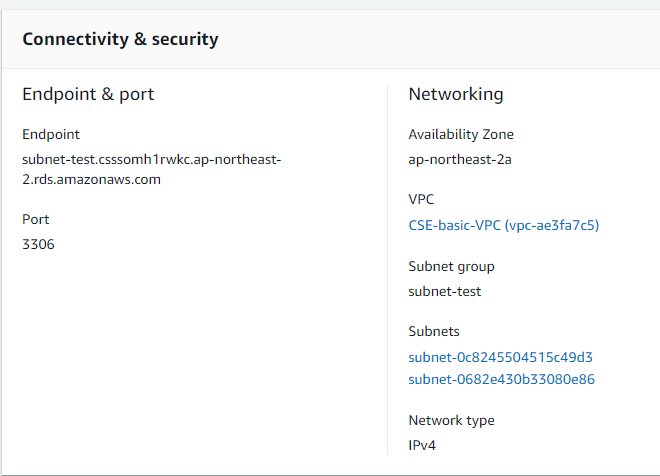Select the subnet-test subnet group value
The height and width of the screenshot is (476, 660).
pos(445,291)
